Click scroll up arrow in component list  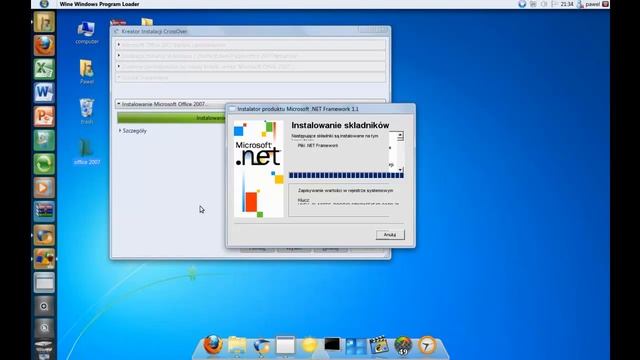(x=400, y=135)
